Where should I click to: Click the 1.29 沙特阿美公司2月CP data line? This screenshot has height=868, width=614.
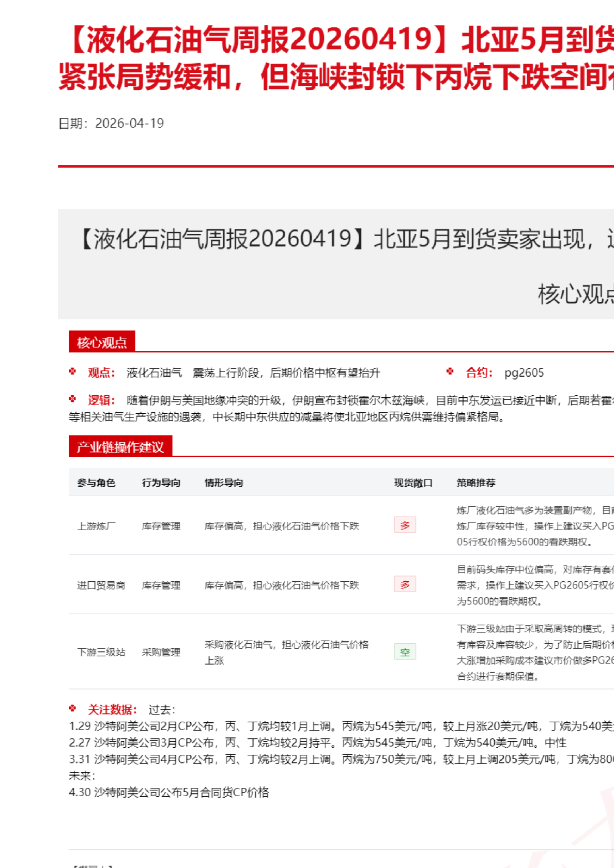point(341,726)
